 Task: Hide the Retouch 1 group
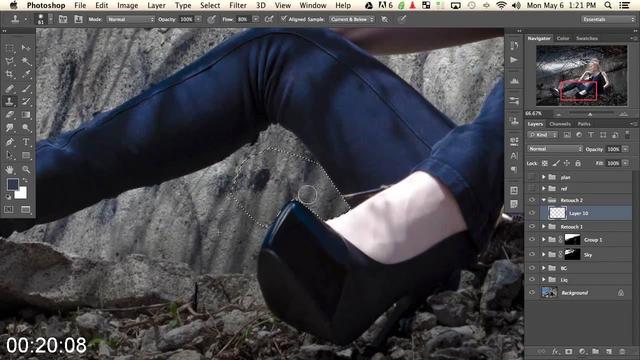[x=531, y=227]
